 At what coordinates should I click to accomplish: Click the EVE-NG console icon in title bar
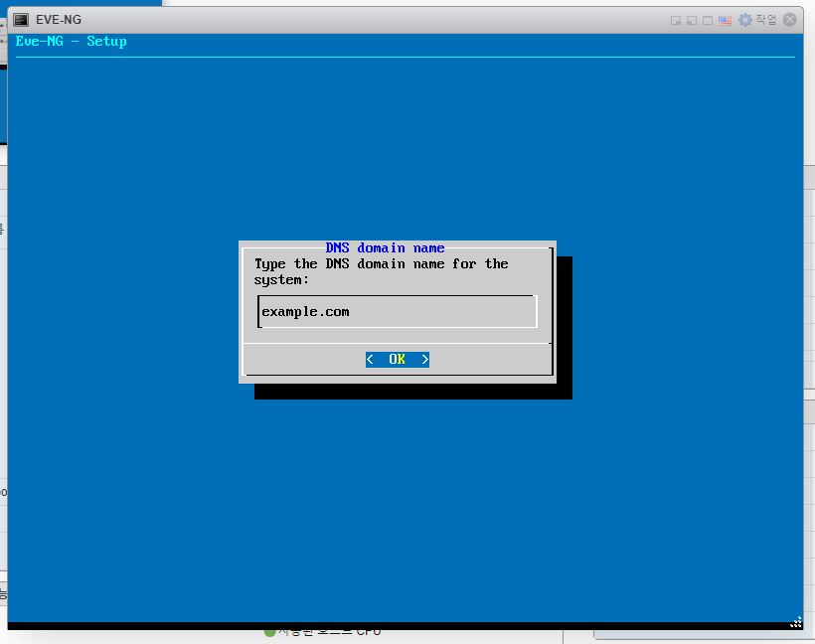pos(21,20)
